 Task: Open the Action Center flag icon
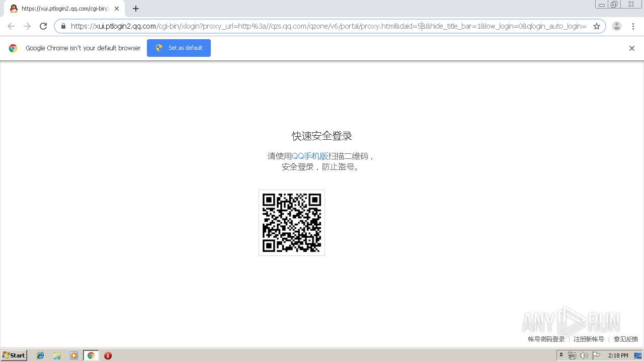(x=596, y=355)
